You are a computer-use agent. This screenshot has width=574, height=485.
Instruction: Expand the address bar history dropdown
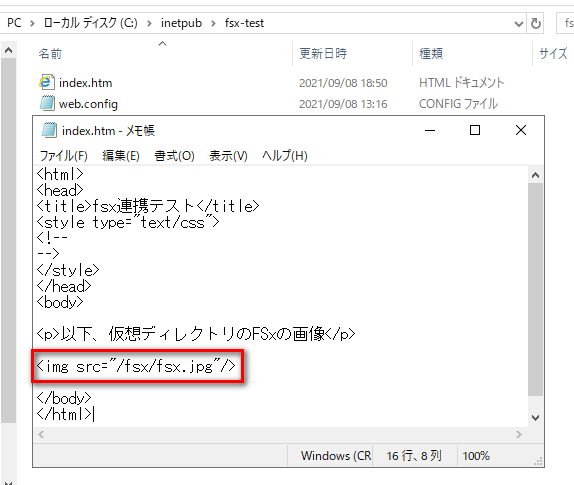(x=518, y=24)
